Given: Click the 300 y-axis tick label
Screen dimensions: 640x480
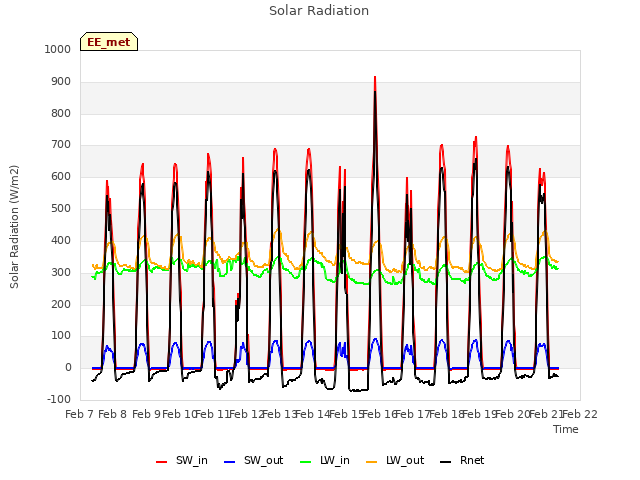Looking at the screenshot, I should tap(61, 272).
